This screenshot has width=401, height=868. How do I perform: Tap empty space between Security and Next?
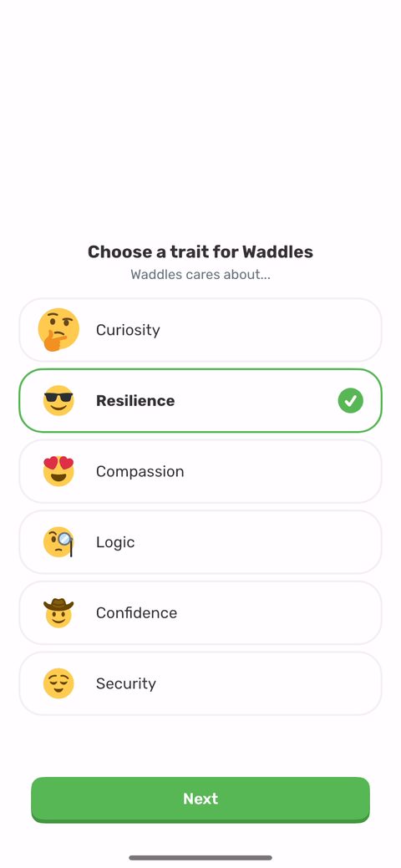pyautogui.click(x=200, y=746)
